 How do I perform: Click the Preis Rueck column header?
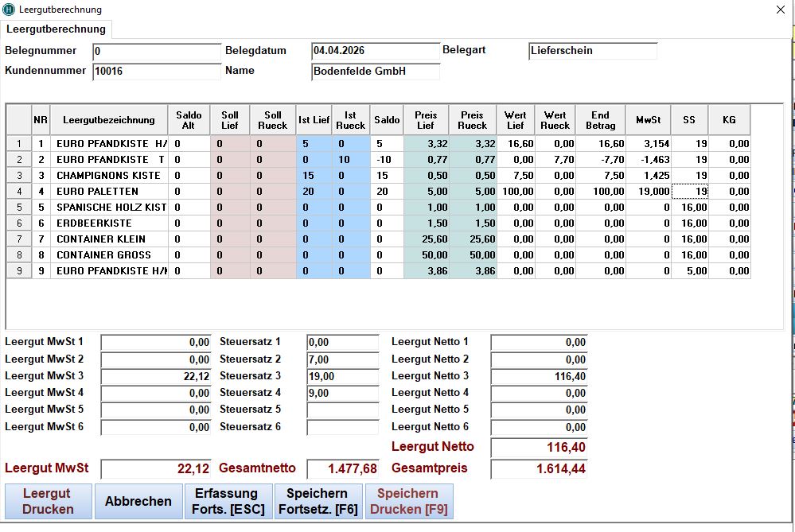pos(472,120)
